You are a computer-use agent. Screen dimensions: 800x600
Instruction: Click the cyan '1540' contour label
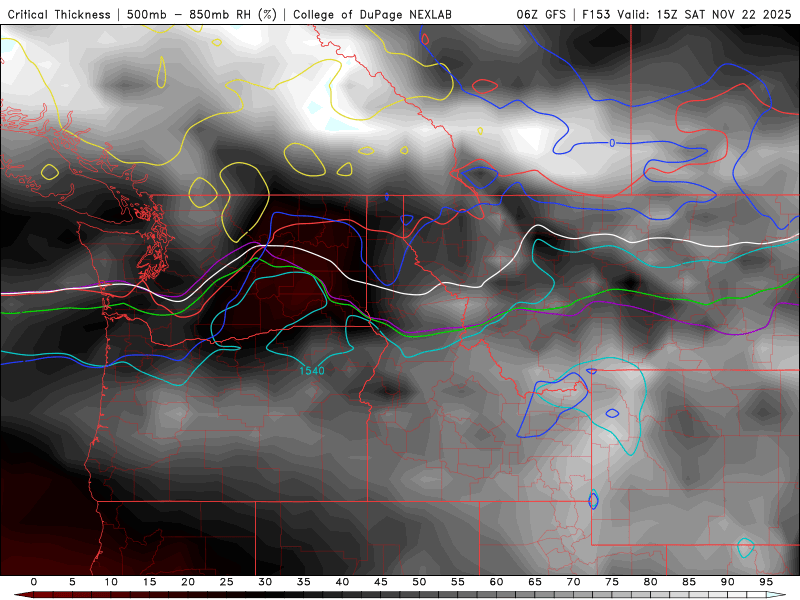coord(312,371)
